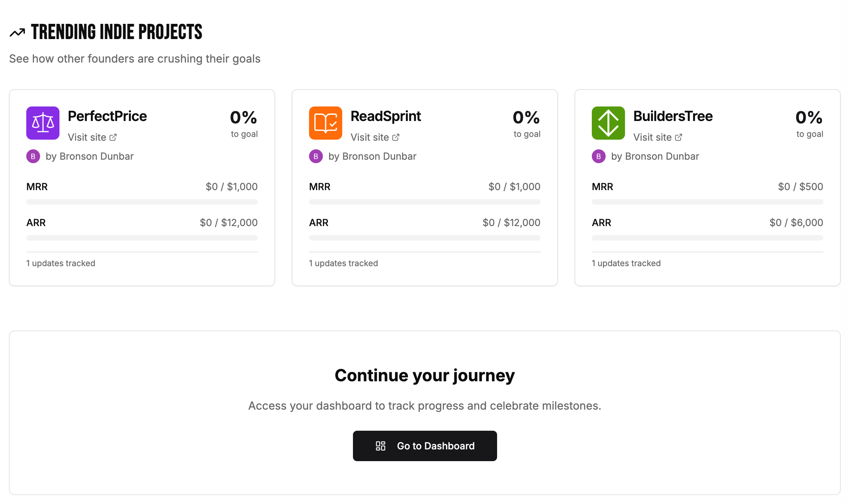This screenshot has width=849, height=504.
Task: Click the PerfectPrice MRR progress bar
Action: [142, 202]
